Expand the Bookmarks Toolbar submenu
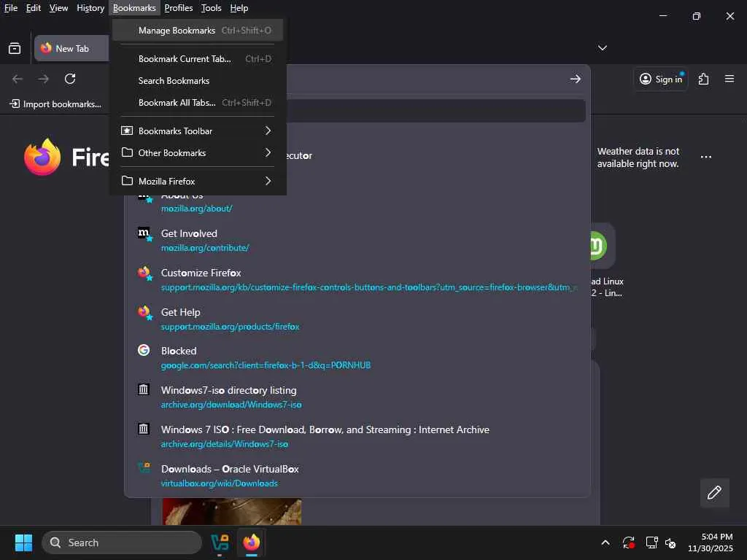This screenshot has height=560, width=747. pos(198,131)
